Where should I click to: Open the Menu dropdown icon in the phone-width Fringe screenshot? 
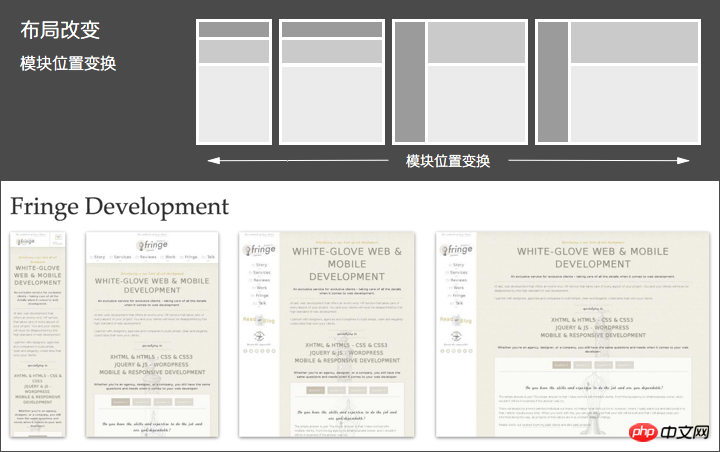tap(58, 238)
